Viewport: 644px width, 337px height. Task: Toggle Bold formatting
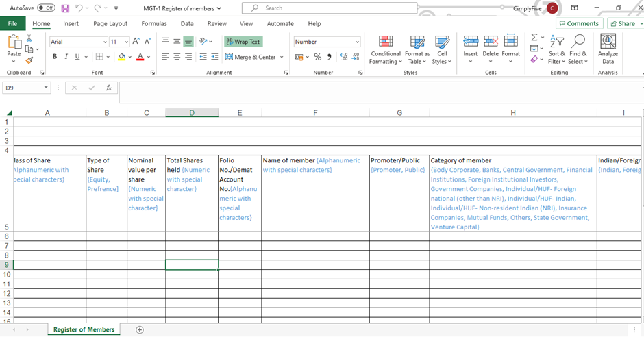(55, 57)
